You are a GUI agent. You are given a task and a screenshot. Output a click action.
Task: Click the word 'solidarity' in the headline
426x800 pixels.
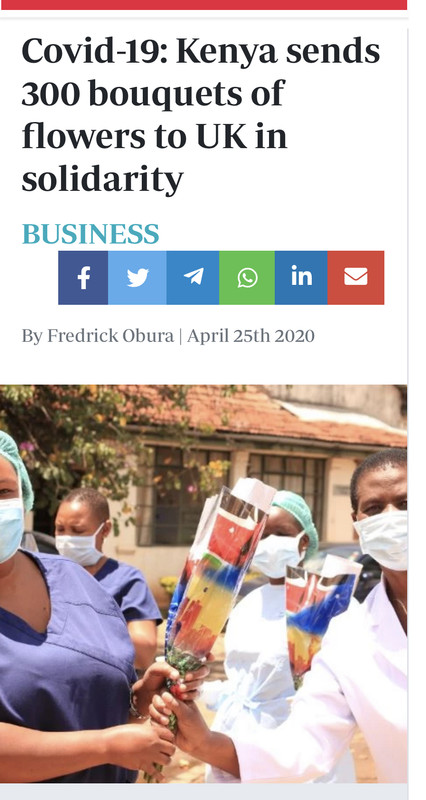(103, 180)
